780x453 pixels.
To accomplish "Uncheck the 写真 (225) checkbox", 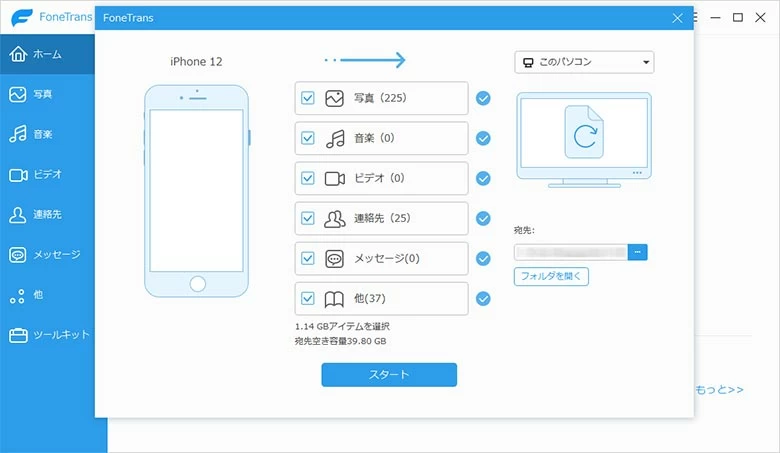I will [308, 98].
